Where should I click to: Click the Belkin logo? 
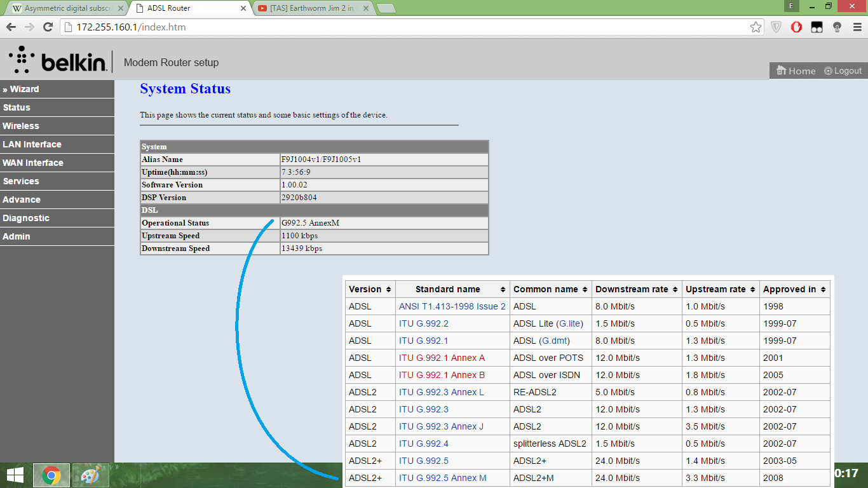pos(57,60)
